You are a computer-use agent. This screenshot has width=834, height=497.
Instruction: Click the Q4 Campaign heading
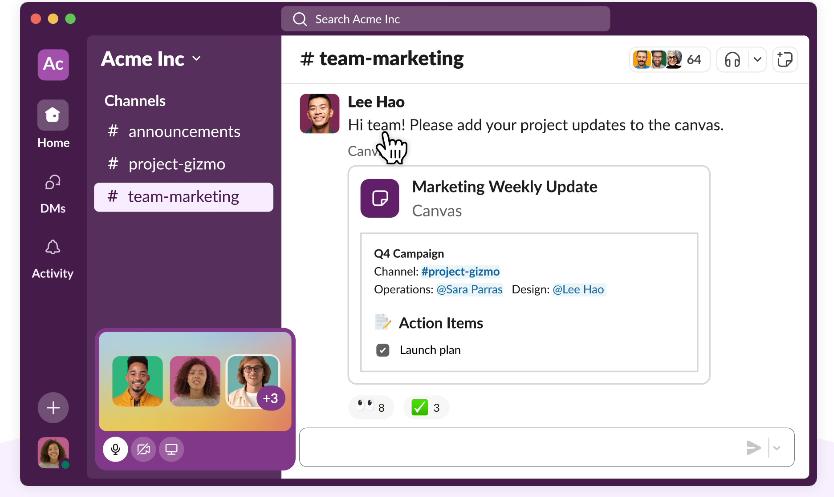coord(408,254)
